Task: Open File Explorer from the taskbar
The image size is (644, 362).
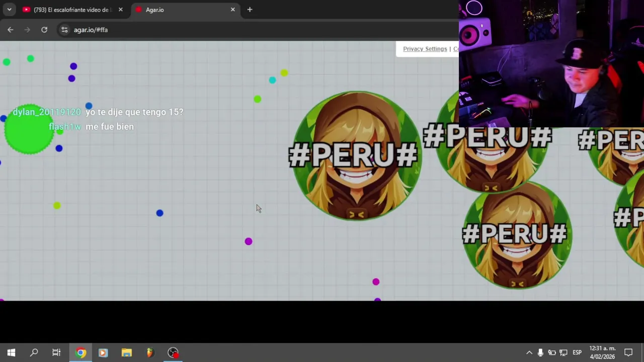Action: 126,352
